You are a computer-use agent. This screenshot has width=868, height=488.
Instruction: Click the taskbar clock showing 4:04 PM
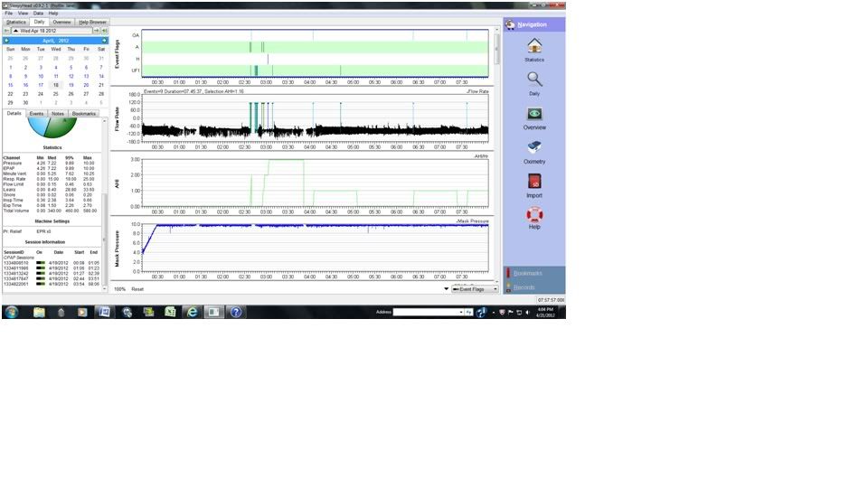click(x=545, y=313)
